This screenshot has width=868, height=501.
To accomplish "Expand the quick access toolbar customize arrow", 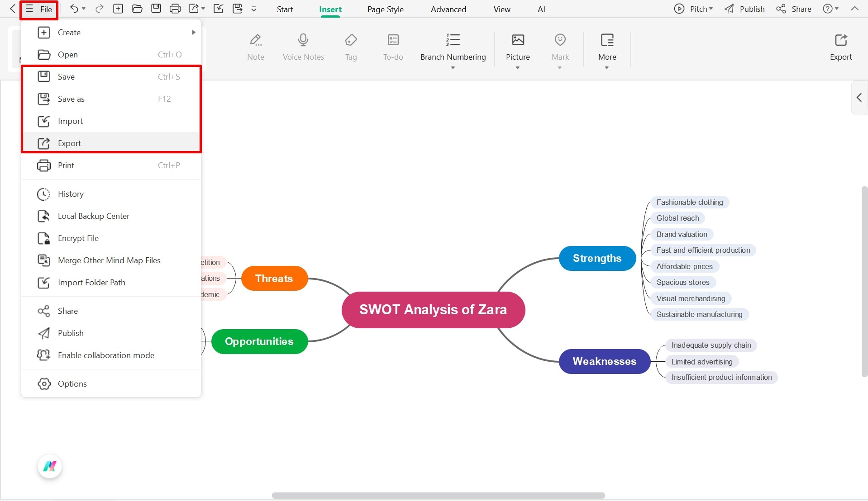I will tap(254, 9).
